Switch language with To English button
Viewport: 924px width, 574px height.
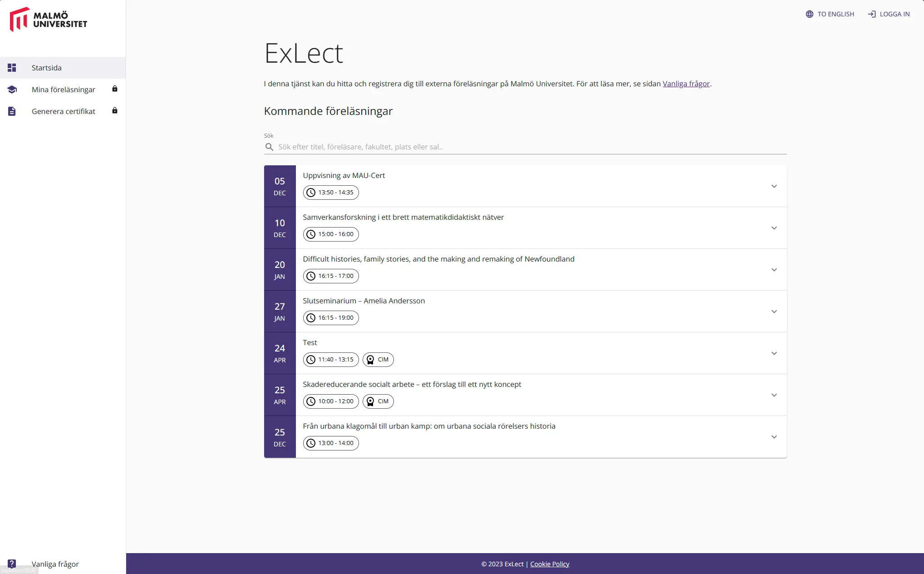point(830,14)
